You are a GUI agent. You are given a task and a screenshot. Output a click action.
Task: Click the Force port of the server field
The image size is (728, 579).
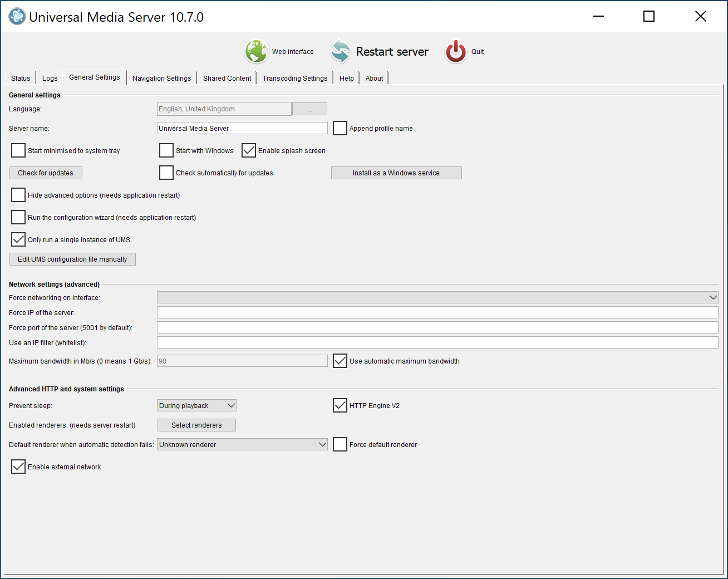click(437, 327)
